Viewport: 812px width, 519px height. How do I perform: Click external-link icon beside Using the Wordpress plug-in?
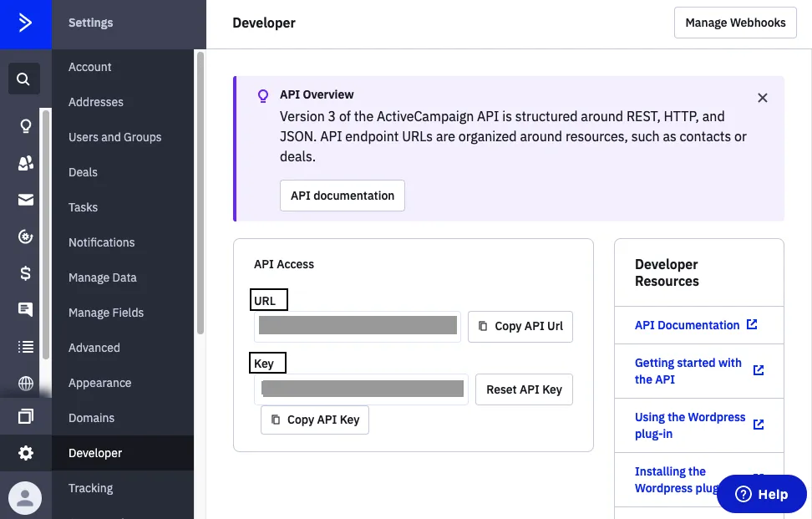click(x=759, y=425)
